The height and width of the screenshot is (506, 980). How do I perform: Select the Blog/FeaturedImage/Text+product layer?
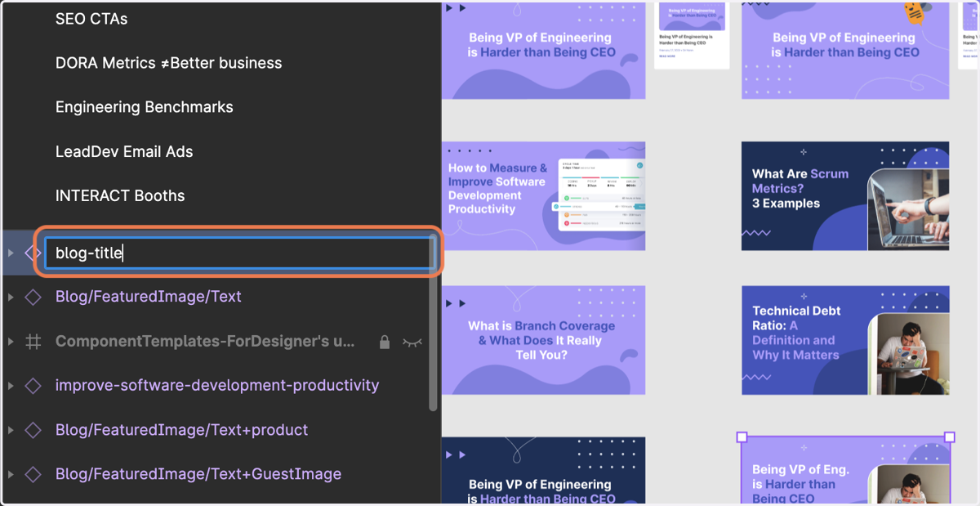pos(182,430)
